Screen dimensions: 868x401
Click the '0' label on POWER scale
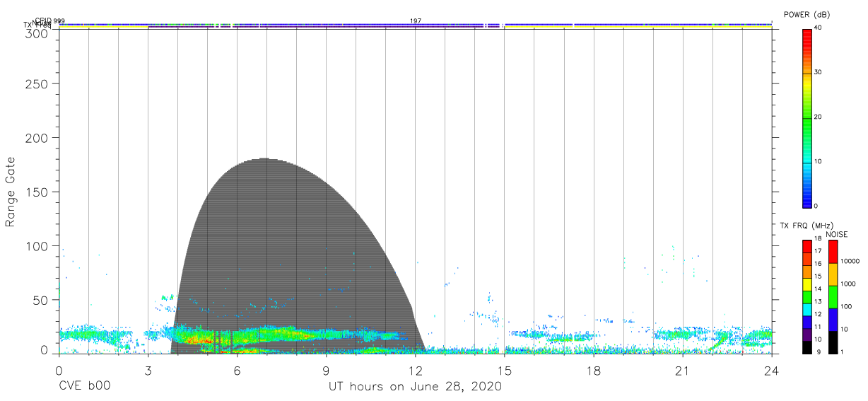point(816,206)
